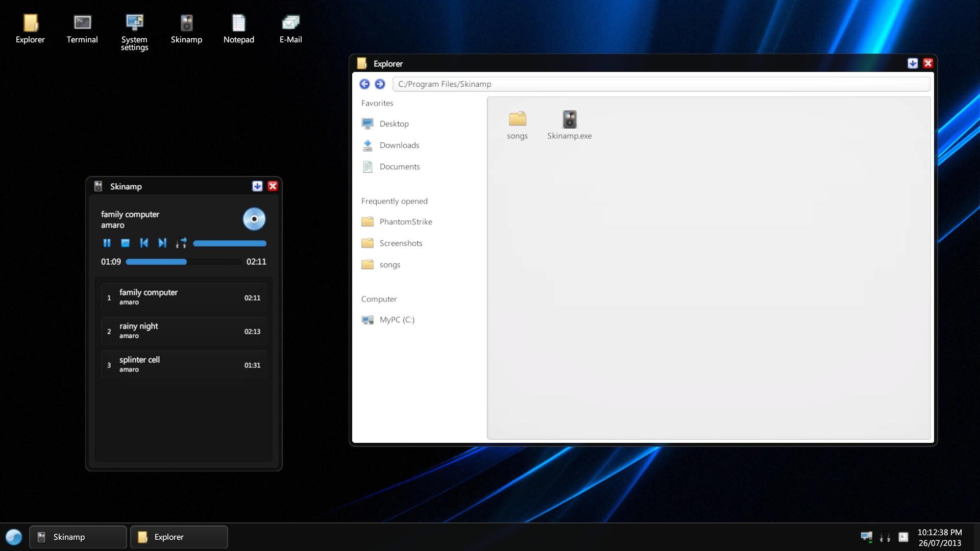The image size is (980, 551).
Task: Go forward in the Explorer window
Action: 380,84
